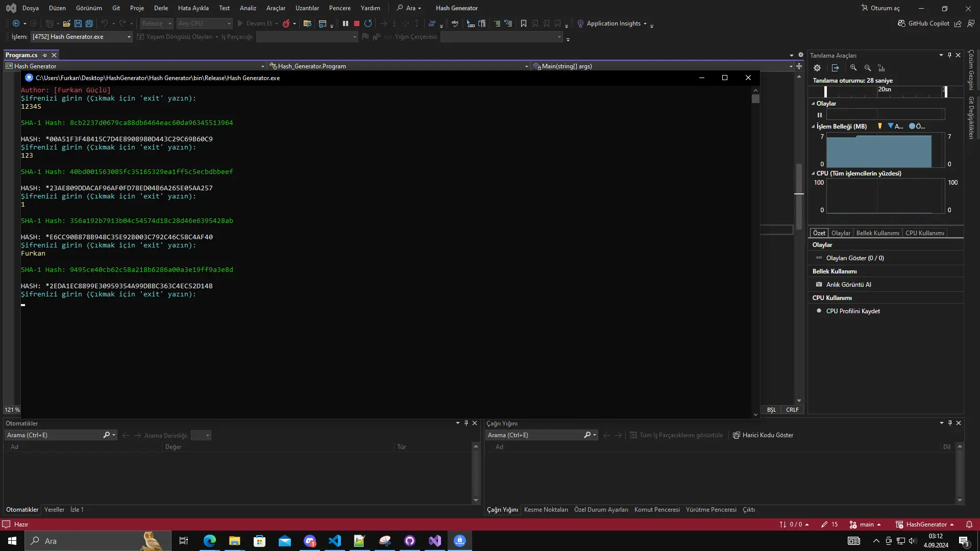
Task: Open the Hata Ayıkla menu
Action: click(193, 8)
